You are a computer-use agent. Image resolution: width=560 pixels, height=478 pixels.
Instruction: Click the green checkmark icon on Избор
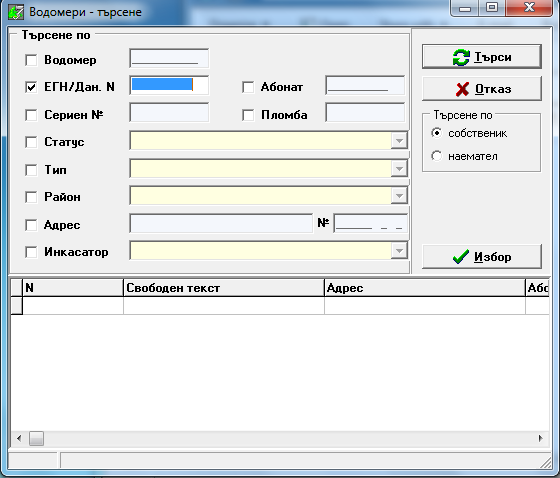click(x=461, y=257)
